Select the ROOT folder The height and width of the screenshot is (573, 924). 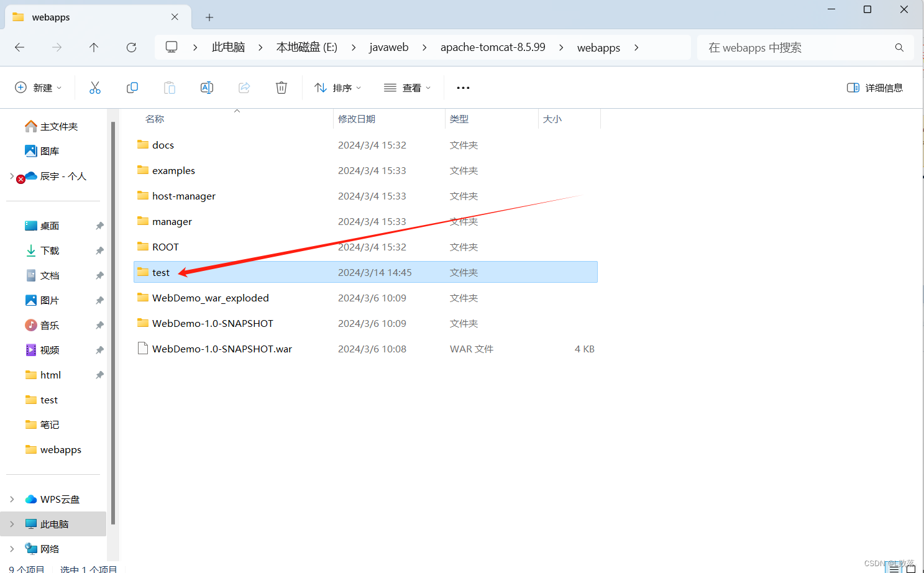(x=365, y=247)
